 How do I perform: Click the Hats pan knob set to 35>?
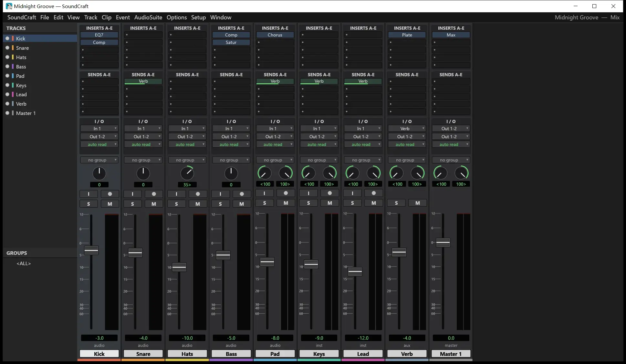click(x=187, y=173)
